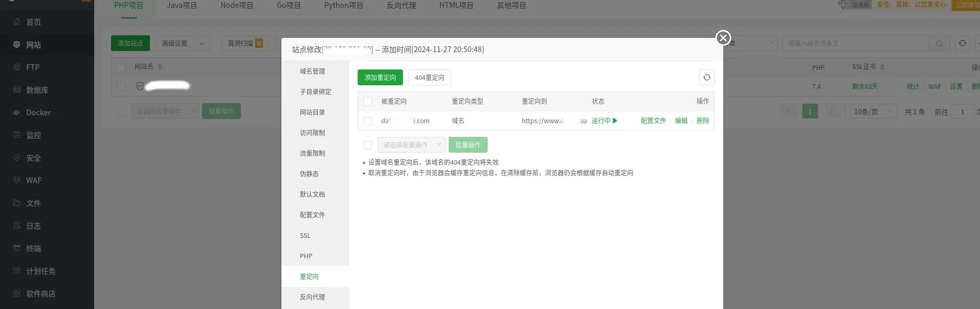Open the 10条/页 page size dropdown

pyautogui.click(x=871, y=112)
